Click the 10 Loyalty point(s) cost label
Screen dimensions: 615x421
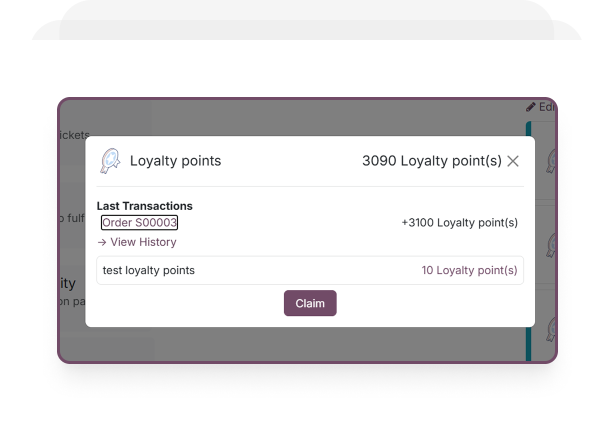click(x=469, y=270)
